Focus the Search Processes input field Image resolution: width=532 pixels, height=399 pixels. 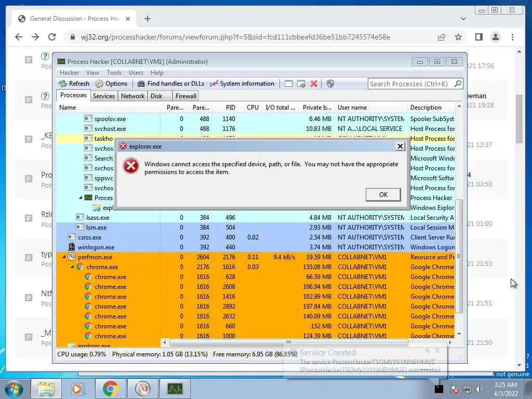tap(410, 84)
